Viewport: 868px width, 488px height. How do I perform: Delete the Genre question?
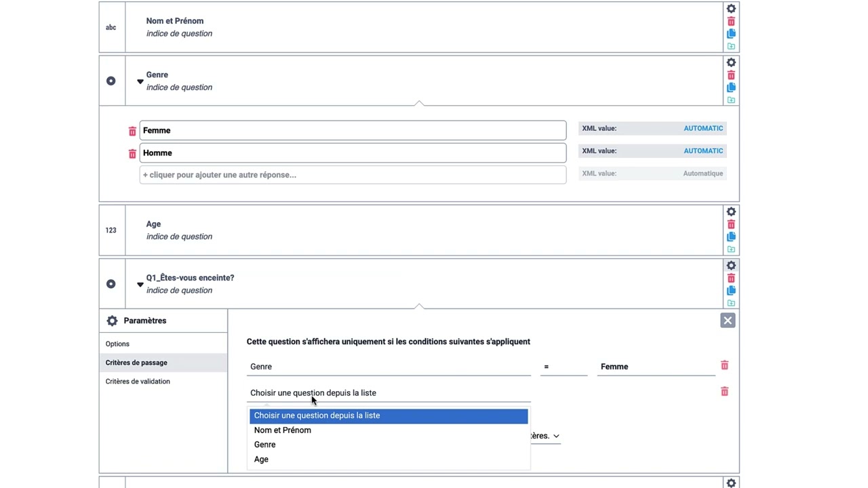(731, 75)
